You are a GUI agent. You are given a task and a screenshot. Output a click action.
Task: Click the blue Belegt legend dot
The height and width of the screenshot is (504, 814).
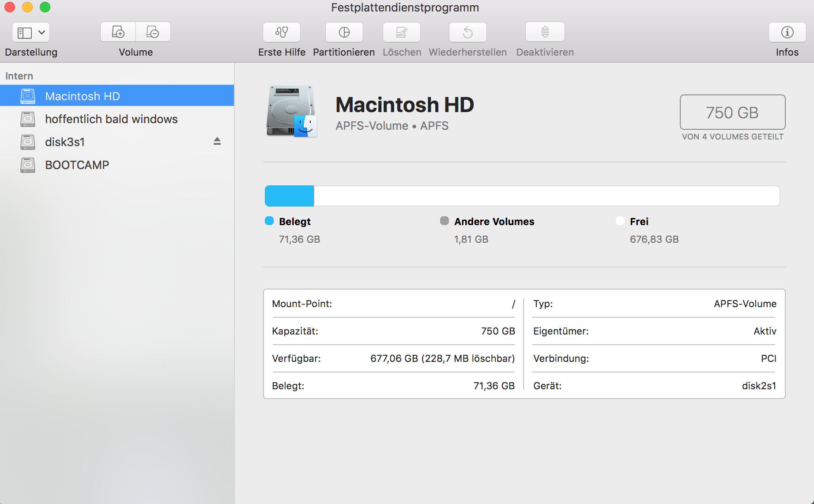[x=269, y=221]
